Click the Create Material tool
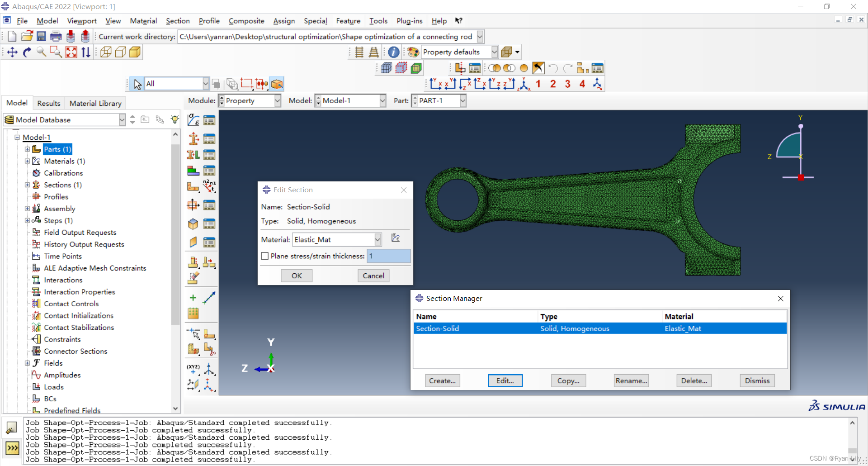This screenshot has width=868, height=466. tap(193, 120)
